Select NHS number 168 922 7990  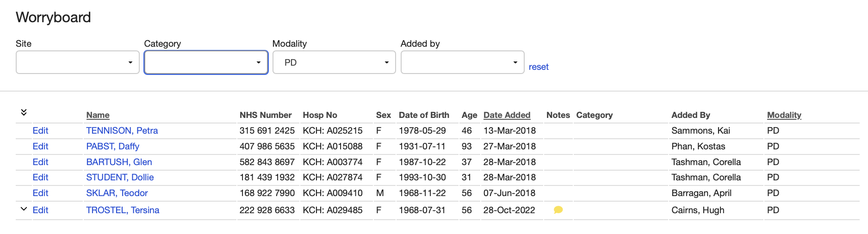[267, 193]
